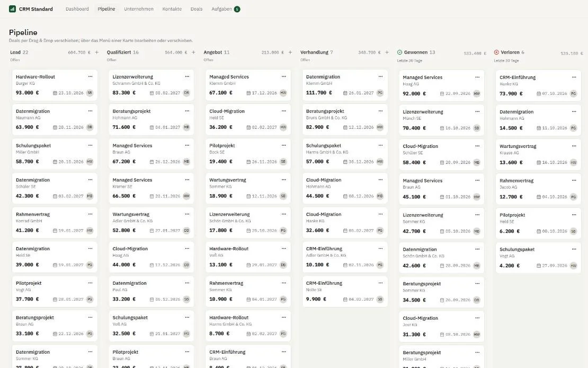Open the Datenmigration Schüler SE deal card
The width and height of the screenshot is (588, 368).
tap(55, 188)
